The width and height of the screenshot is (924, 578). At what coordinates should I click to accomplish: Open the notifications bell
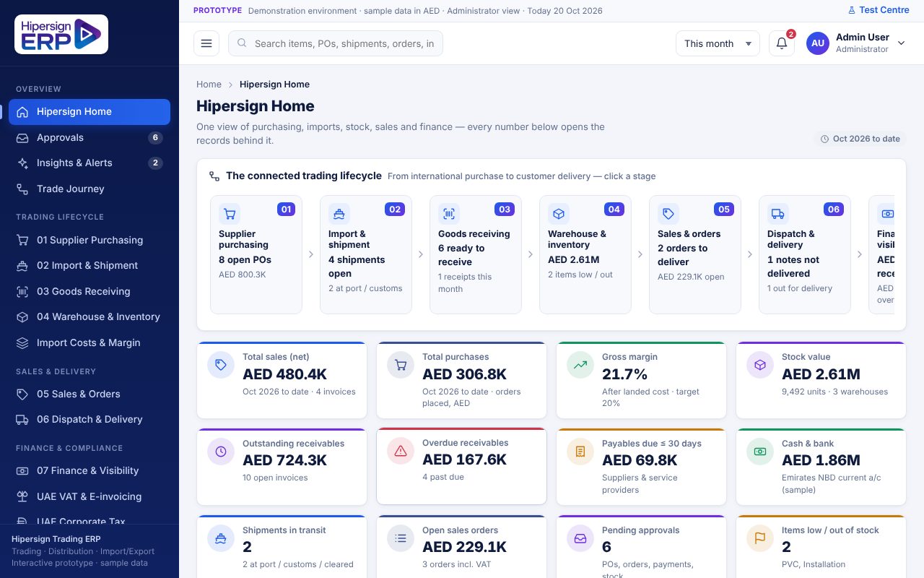pos(782,43)
